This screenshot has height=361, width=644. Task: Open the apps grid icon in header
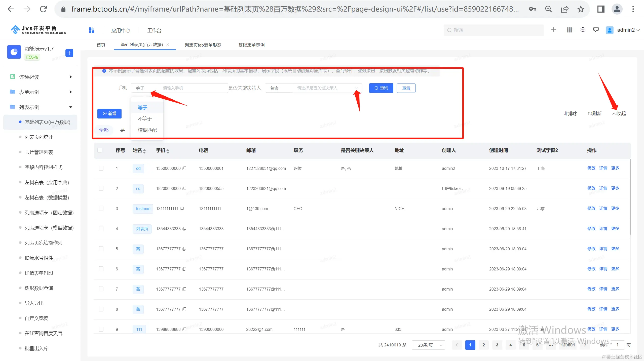click(570, 30)
